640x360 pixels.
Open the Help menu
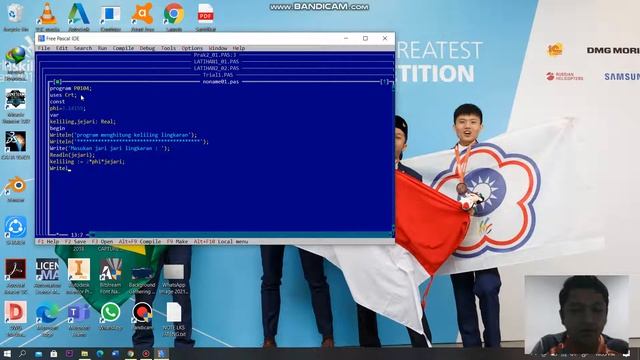pyautogui.click(x=239, y=48)
